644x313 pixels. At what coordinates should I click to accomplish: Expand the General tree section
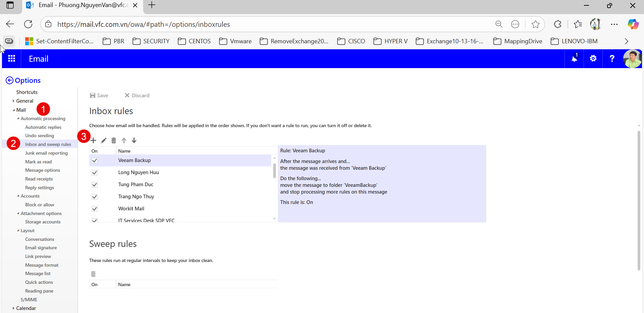(13, 101)
